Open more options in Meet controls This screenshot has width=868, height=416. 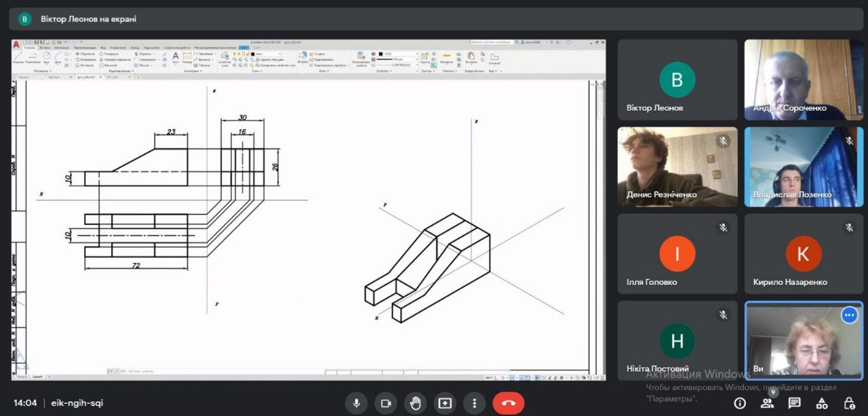[x=475, y=403]
